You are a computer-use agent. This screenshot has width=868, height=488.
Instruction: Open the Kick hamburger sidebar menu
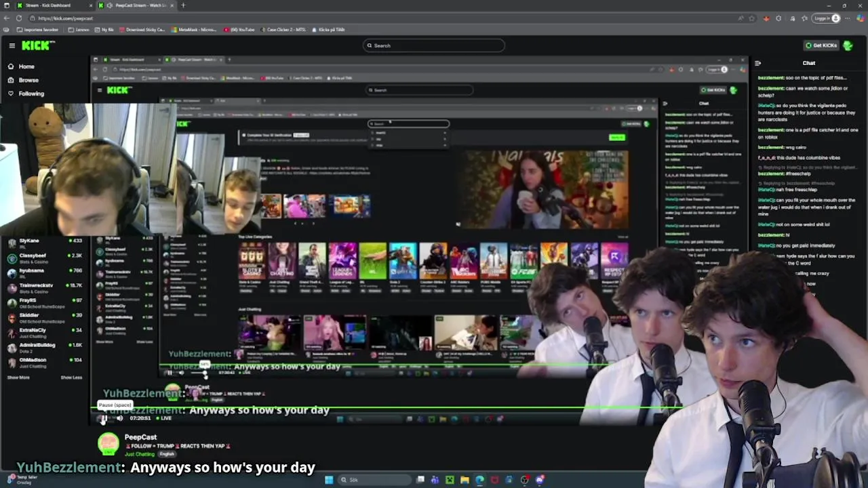pyautogui.click(x=12, y=45)
